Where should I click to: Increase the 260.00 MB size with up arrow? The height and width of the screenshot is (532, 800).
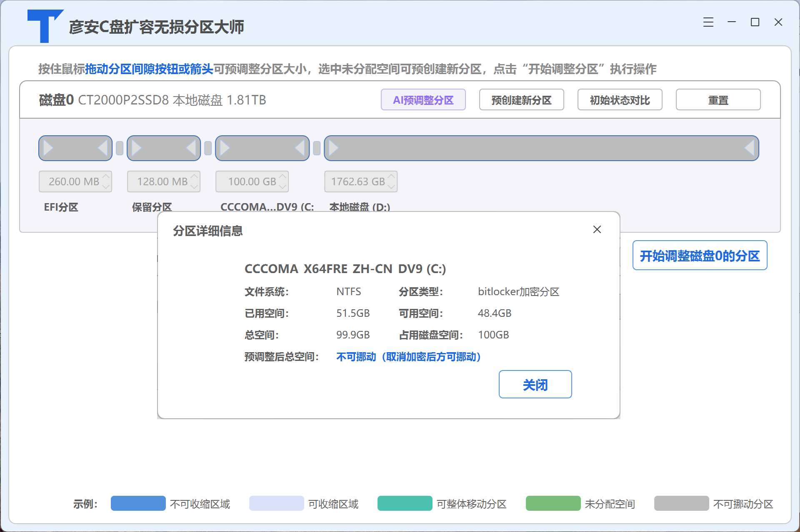pos(106,177)
